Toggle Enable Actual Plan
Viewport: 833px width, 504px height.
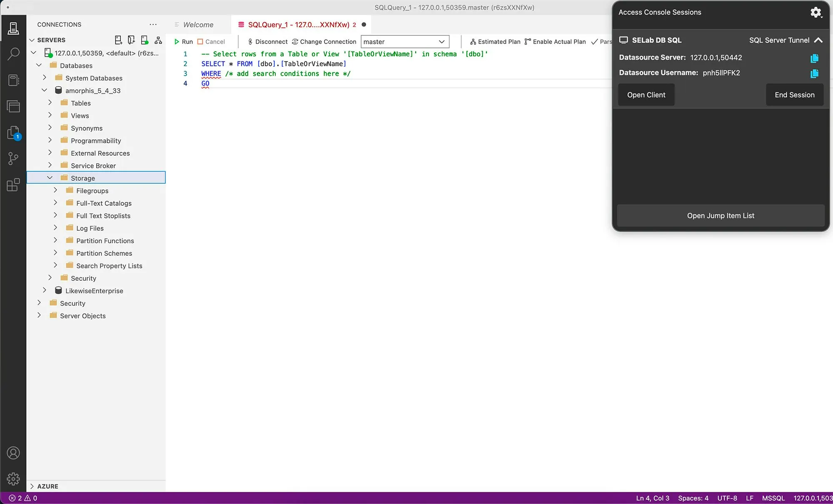(x=555, y=42)
